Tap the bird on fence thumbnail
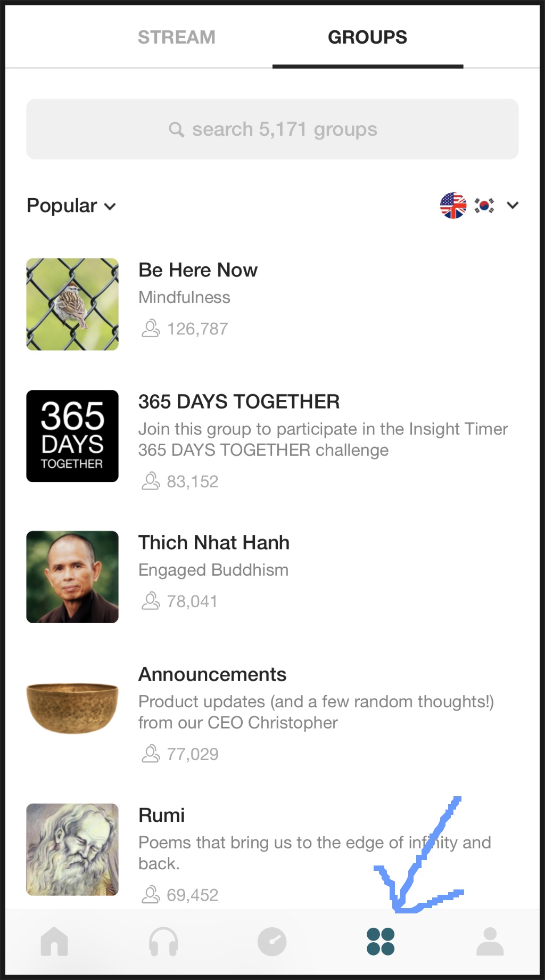The image size is (545, 980). (72, 304)
